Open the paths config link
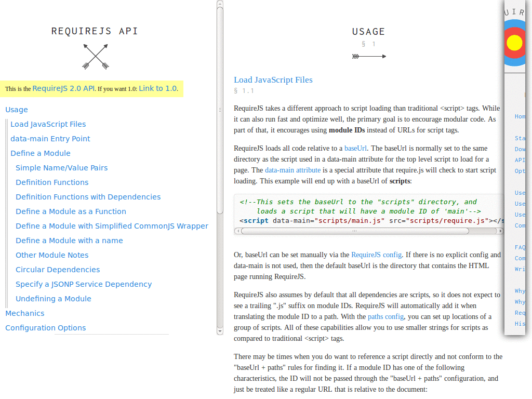532x399 pixels. point(385,317)
